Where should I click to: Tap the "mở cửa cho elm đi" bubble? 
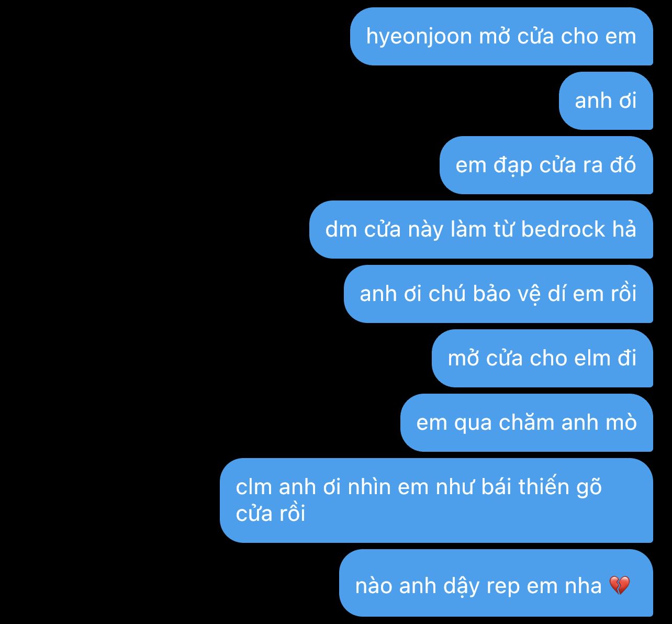[x=542, y=358]
